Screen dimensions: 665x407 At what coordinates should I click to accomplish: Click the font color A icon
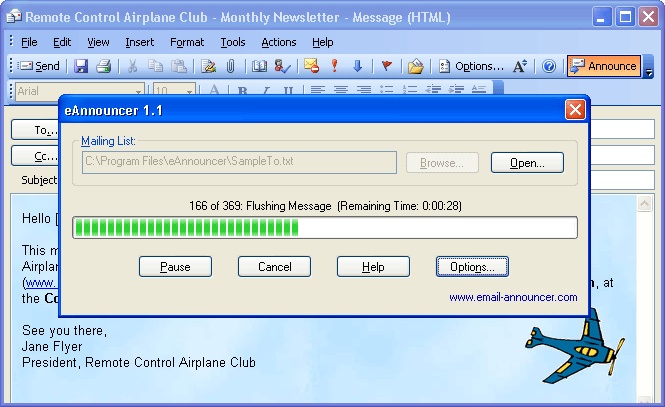(x=214, y=90)
